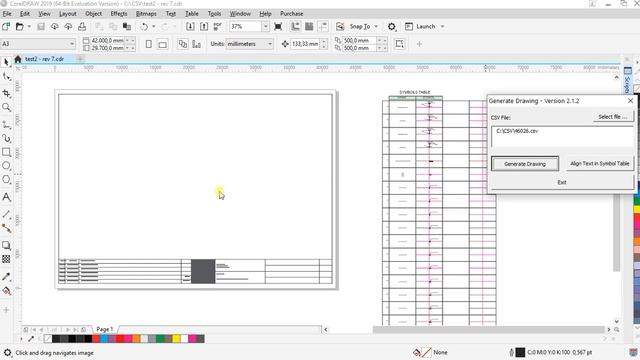Click the Print icon

click(x=82, y=27)
